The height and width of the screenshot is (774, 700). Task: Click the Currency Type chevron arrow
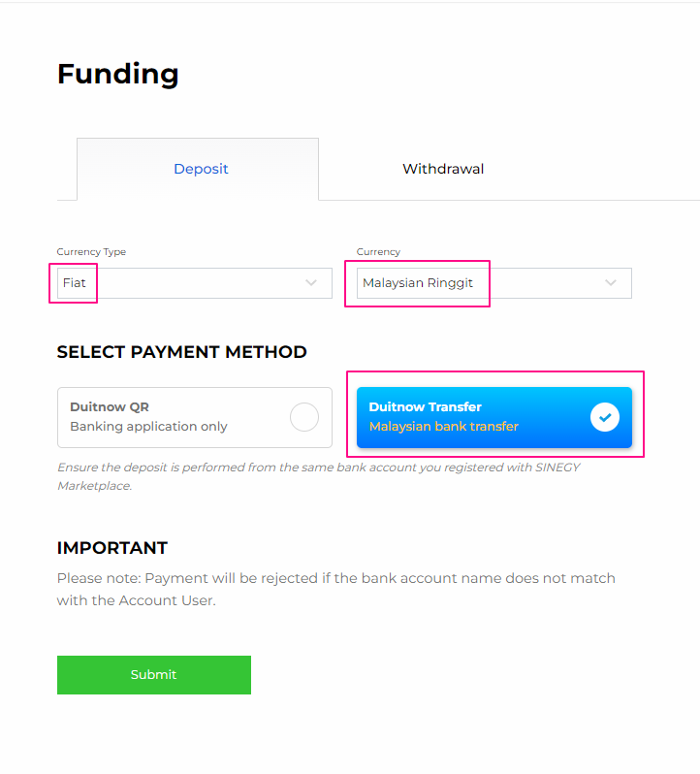(x=311, y=283)
